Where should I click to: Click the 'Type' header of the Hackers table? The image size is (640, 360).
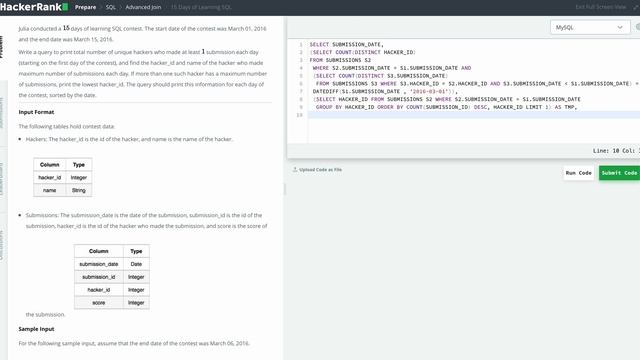coord(79,164)
